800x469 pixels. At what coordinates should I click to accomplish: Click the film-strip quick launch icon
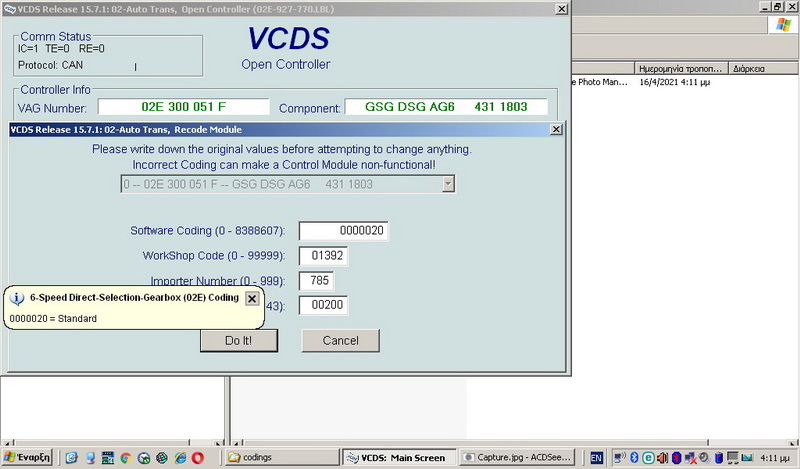click(108, 458)
